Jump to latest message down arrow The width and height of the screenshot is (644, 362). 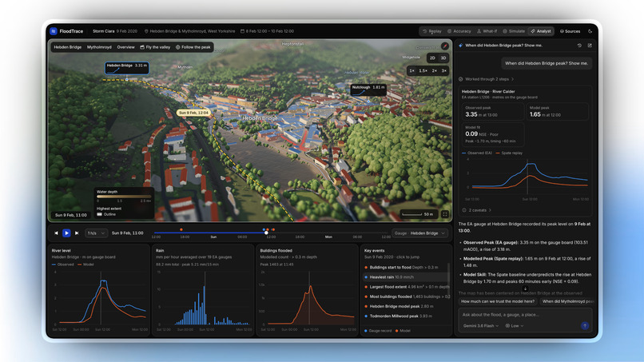[x=525, y=288]
